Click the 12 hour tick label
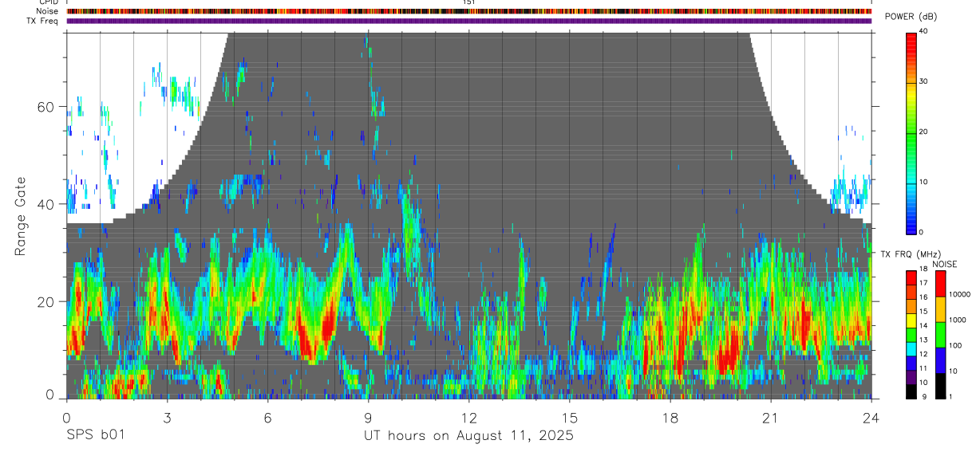The height and width of the screenshot is (452, 980). pos(469,419)
